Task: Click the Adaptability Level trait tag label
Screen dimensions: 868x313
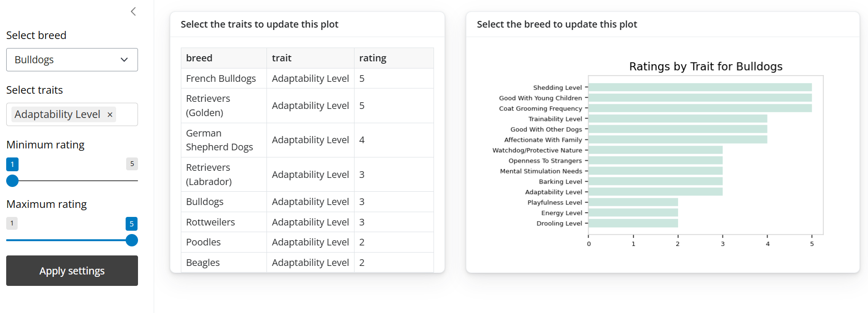Action: [x=57, y=115]
